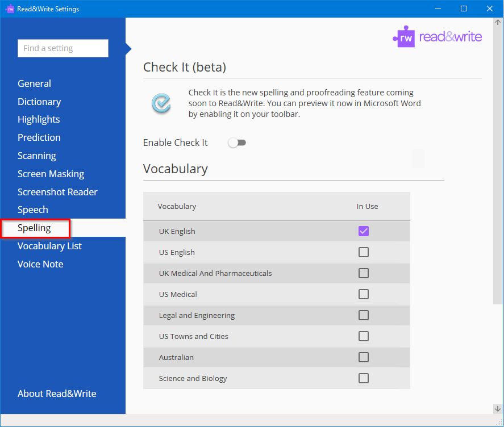Select UK Medical And Pharmaceuticals label
This screenshot has height=427, width=504.
(x=215, y=274)
